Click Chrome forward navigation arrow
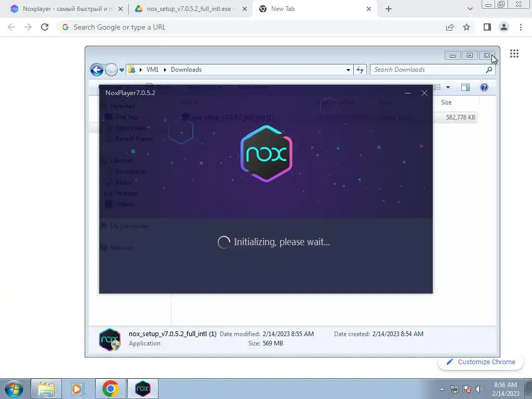This screenshot has height=399, width=532. 28,27
